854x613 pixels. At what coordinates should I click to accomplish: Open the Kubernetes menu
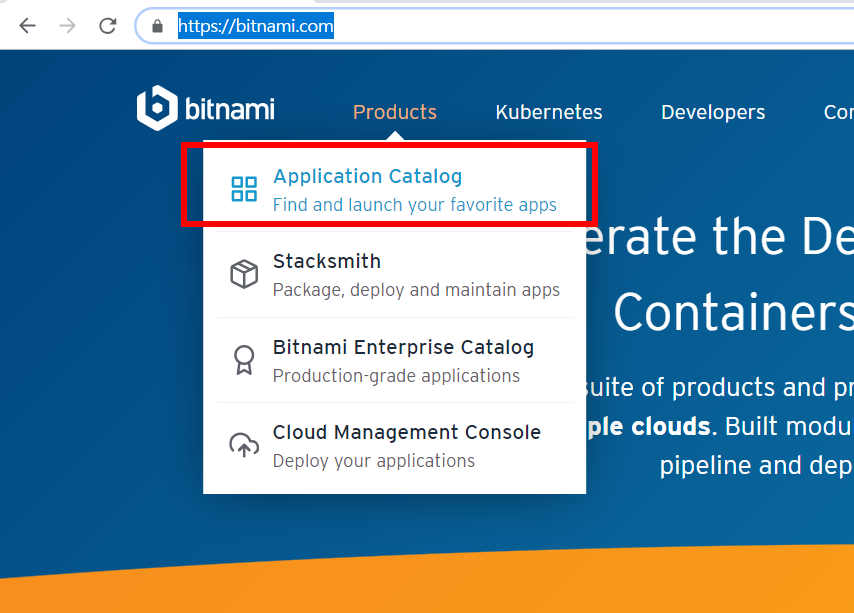(549, 112)
